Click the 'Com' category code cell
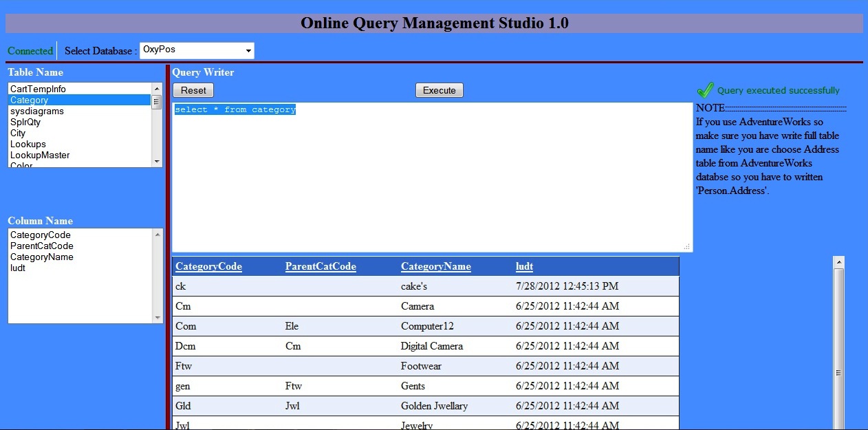Screen dimensions: 868x430 coord(228,326)
